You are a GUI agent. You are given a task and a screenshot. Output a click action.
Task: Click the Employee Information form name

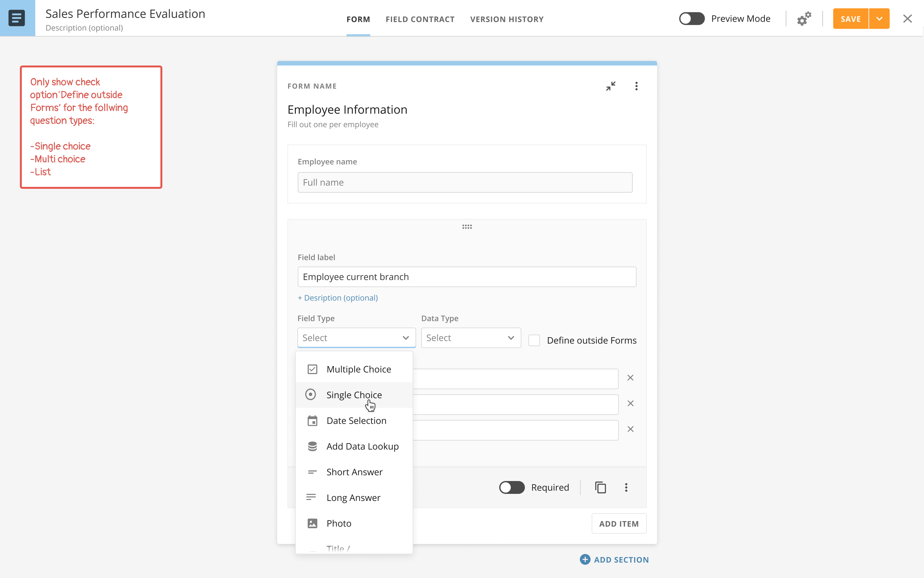pos(347,110)
